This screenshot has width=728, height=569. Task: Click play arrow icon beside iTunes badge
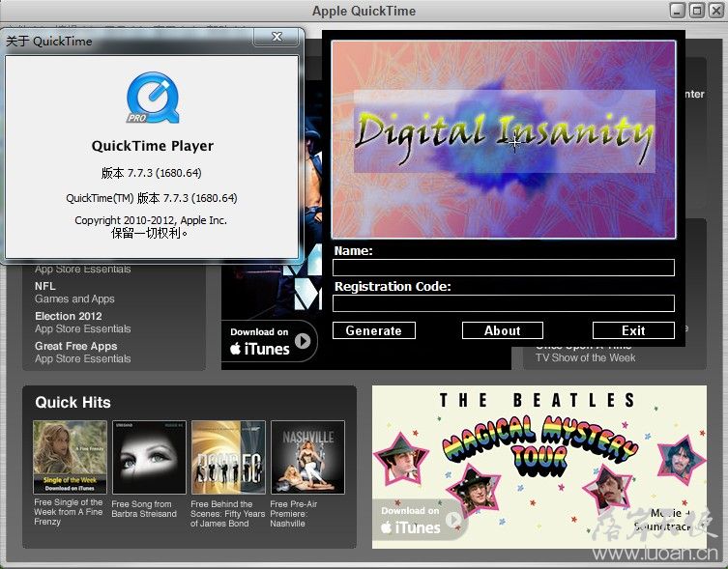coord(303,341)
